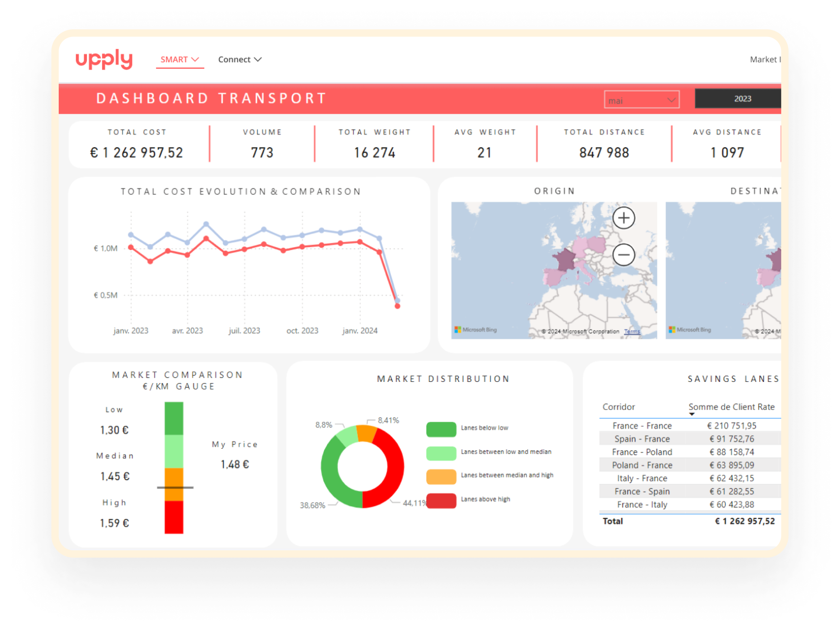The height and width of the screenshot is (631, 840).
Task: Open the Terms link on the map
Action: [632, 331]
